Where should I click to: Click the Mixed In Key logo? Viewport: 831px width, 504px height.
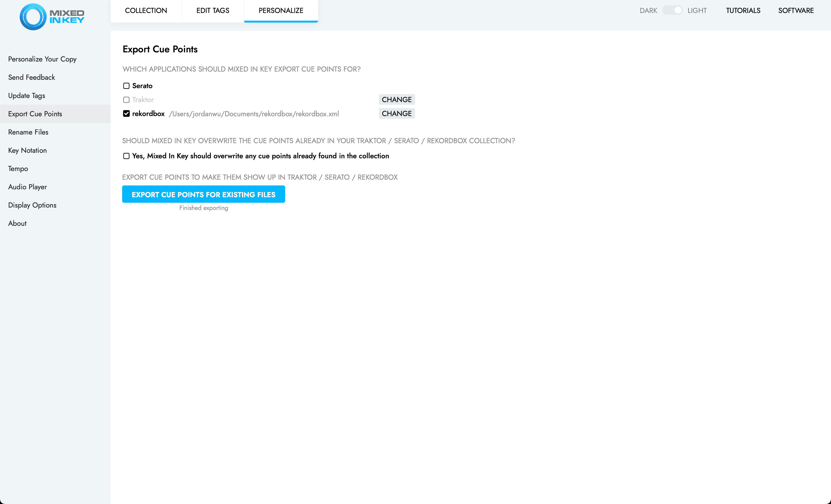(x=52, y=17)
